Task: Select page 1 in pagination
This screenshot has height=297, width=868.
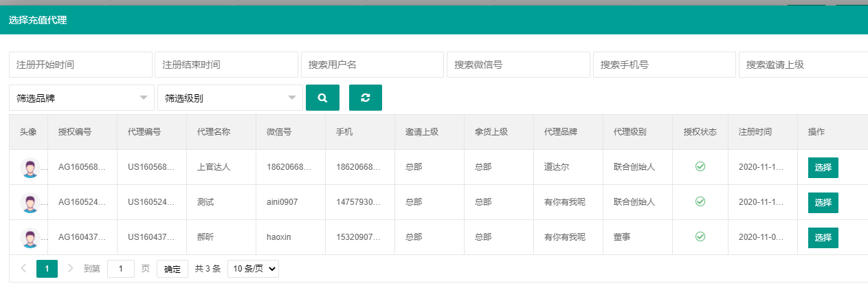Action: point(47,269)
